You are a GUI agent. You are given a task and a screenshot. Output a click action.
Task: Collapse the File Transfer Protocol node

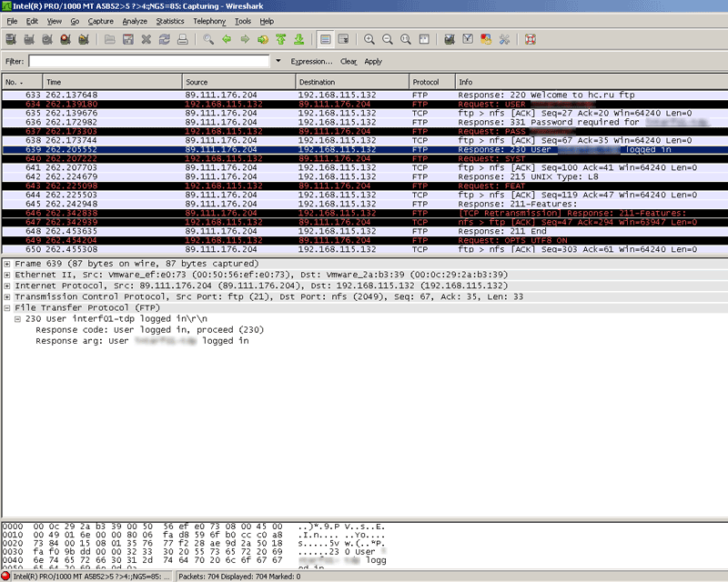pyautogui.click(x=7, y=307)
